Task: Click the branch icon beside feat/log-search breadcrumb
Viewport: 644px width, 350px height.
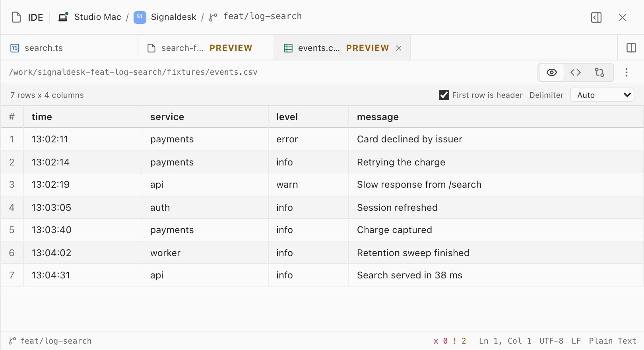Action: [213, 17]
